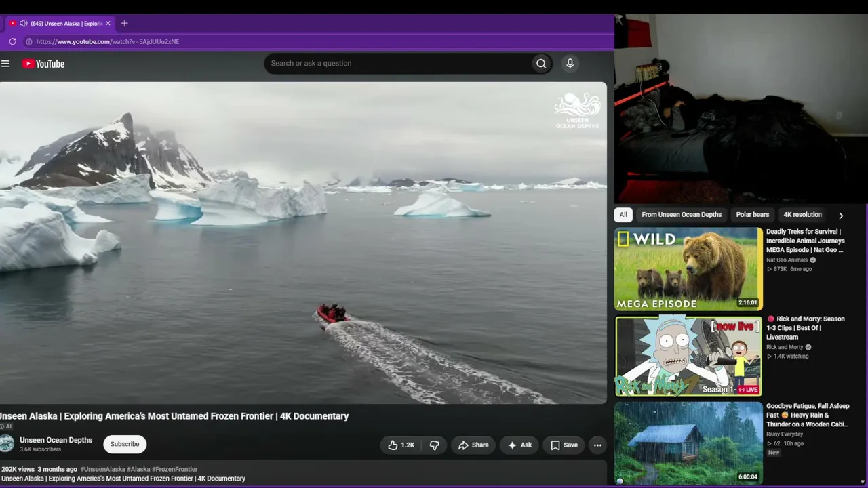
Task: Open Unseen Ocean Depths channel avatar
Action: tap(7, 444)
